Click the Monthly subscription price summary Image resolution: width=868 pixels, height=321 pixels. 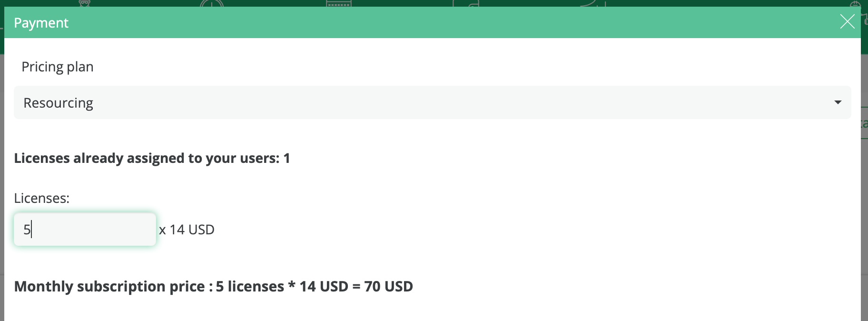tap(213, 286)
